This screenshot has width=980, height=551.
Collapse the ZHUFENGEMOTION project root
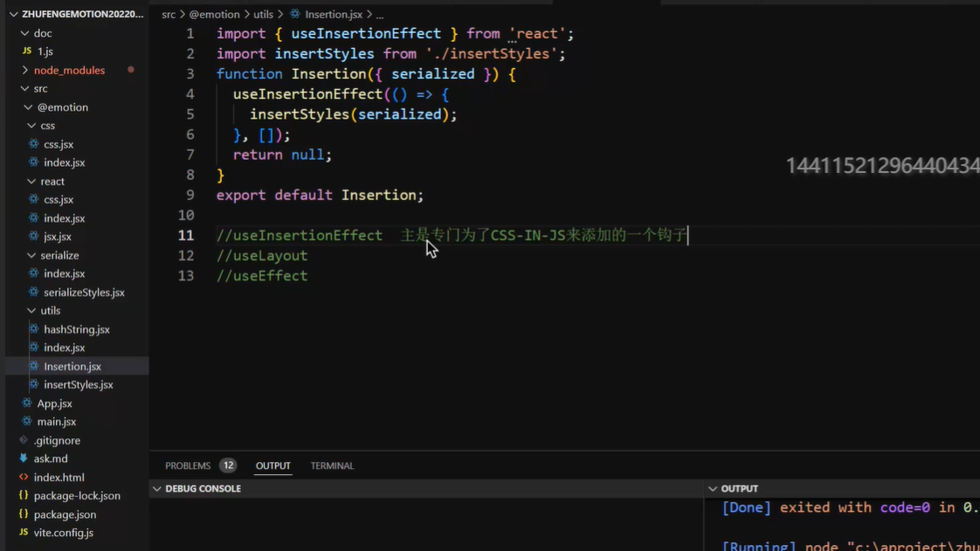(13, 14)
